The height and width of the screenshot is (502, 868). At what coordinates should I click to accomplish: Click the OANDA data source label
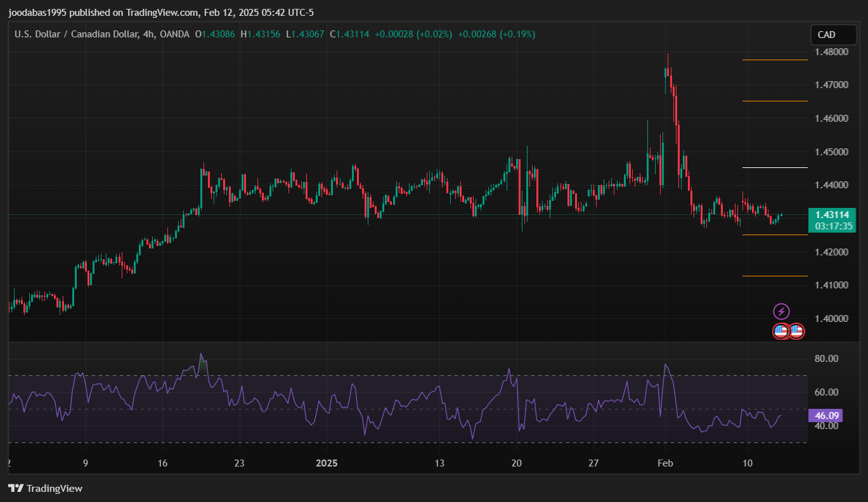pyautogui.click(x=174, y=34)
